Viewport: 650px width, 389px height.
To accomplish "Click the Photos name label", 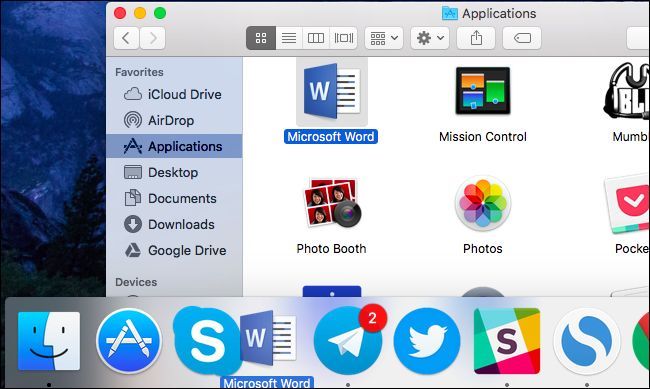I will 483,248.
